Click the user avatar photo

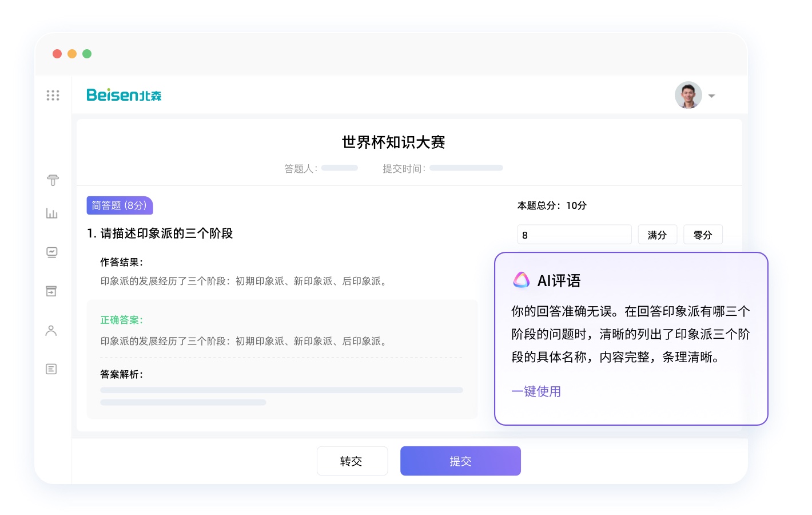pyautogui.click(x=688, y=95)
